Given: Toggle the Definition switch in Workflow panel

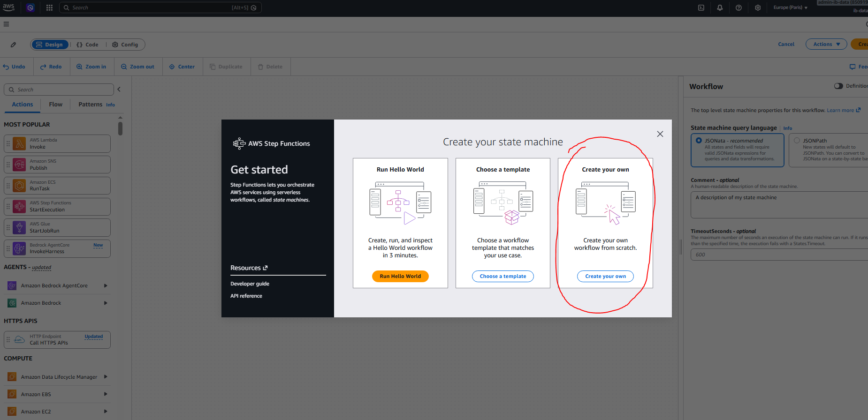Looking at the screenshot, I should point(838,86).
